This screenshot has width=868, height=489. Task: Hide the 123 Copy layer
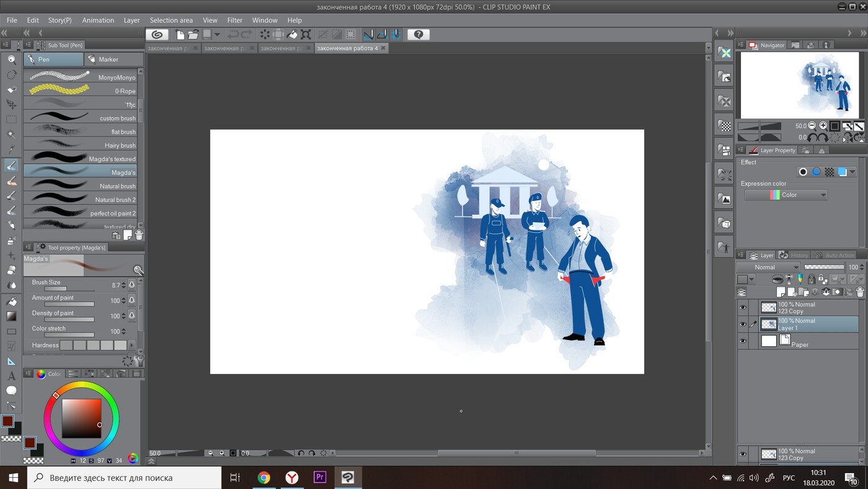coord(743,308)
